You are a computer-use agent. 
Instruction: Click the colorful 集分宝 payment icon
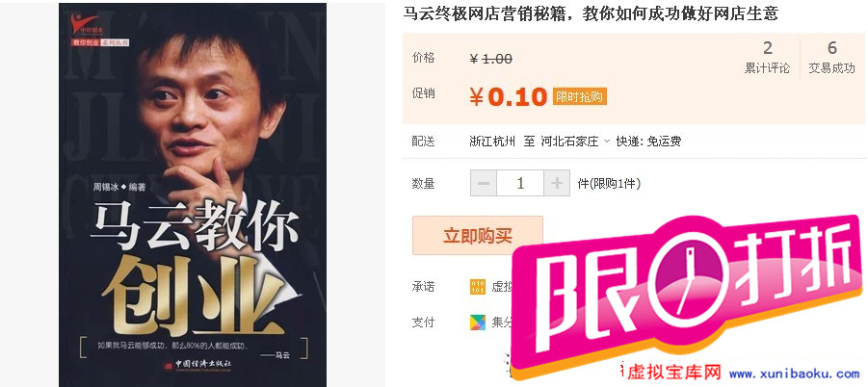pos(478,322)
